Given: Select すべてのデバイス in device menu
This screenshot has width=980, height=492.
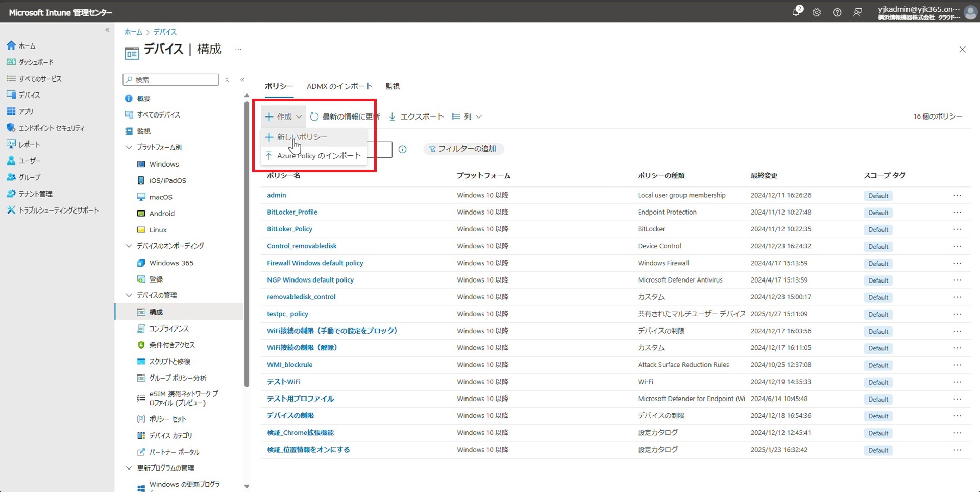Looking at the screenshot, I should [x=152, y=115].
